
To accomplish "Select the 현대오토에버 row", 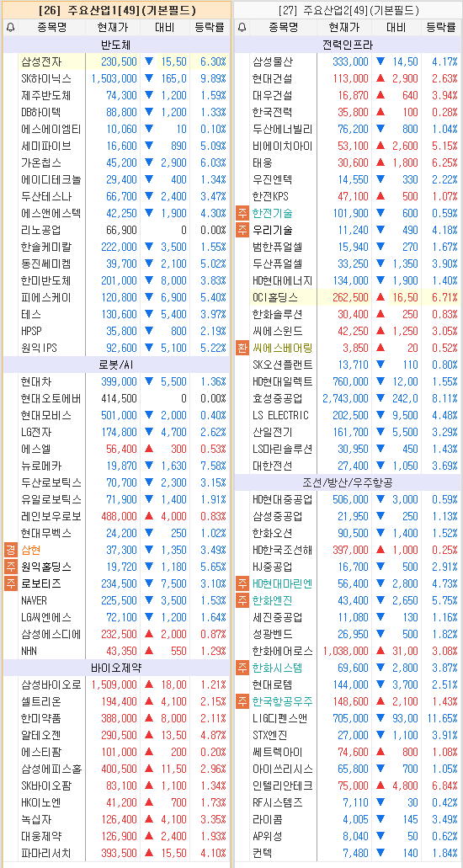I will click(x=116, y=398).
